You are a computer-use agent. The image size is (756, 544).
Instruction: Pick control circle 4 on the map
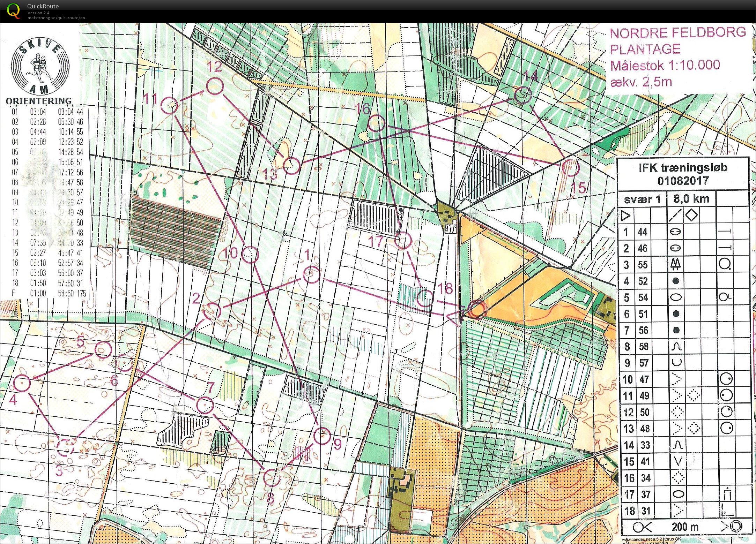tap(22, 383)
